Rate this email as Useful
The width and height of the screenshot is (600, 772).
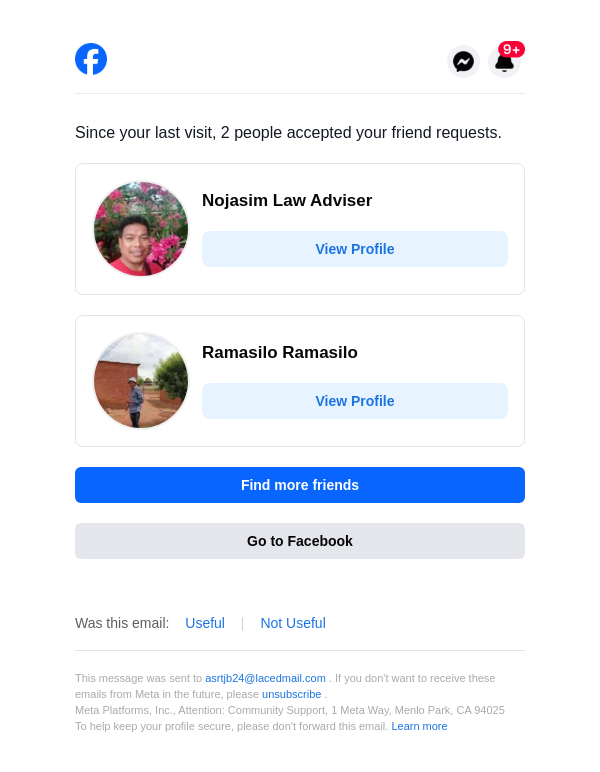pyautogui.click(x=205, y=623)
